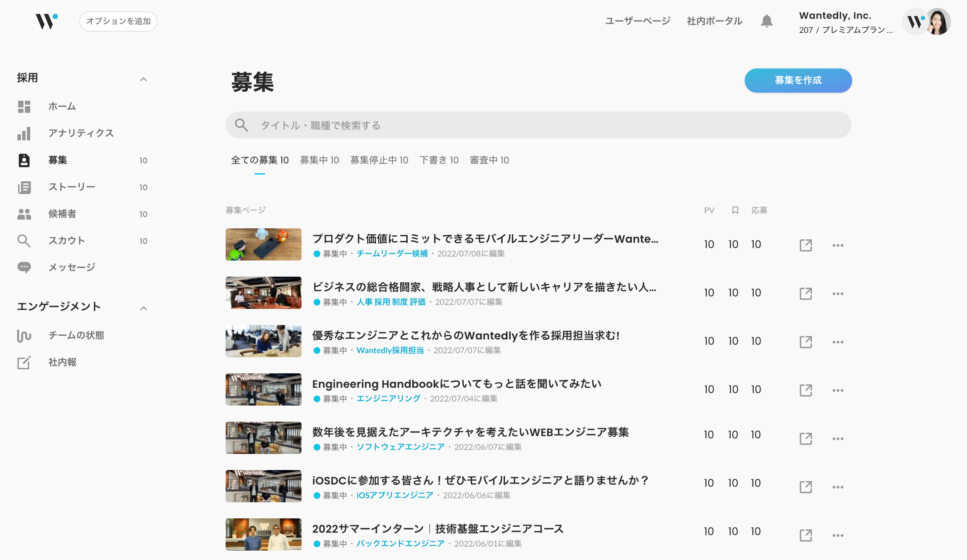
Task: Open external link for Engineering Handbook posting
Action: tap(806, 390)
